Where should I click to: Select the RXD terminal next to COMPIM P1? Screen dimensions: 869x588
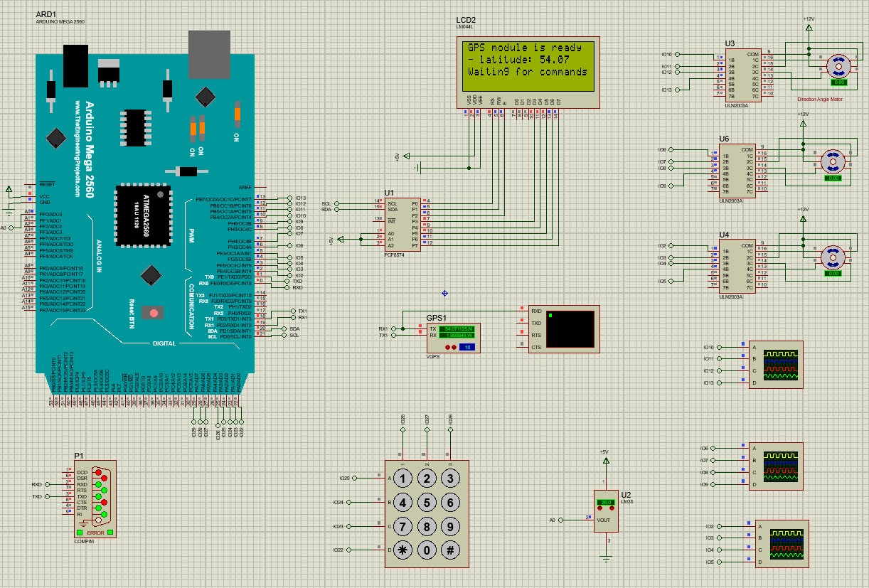[47, 484]
